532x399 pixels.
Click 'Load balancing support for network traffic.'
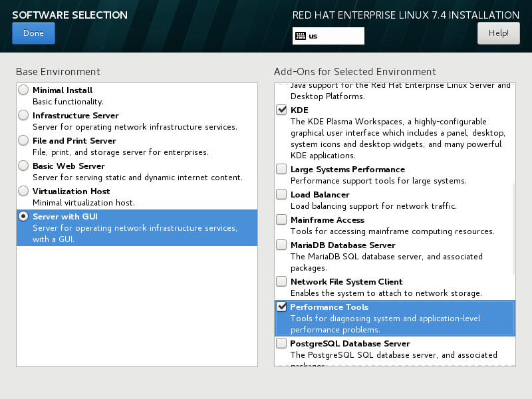(374, 206)
